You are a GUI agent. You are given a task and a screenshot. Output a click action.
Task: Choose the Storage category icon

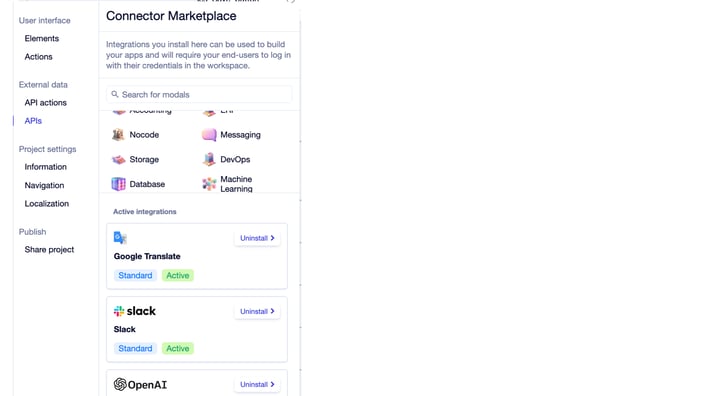click(118, 159)
